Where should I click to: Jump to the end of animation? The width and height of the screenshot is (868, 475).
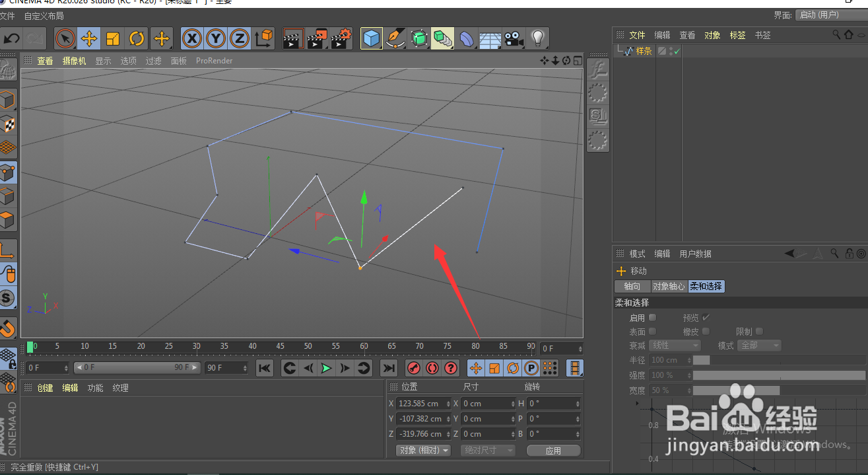389,368
